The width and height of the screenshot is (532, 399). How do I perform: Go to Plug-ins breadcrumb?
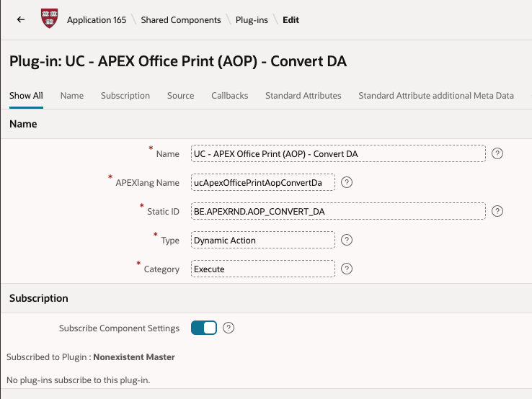[x=252, y=20]
